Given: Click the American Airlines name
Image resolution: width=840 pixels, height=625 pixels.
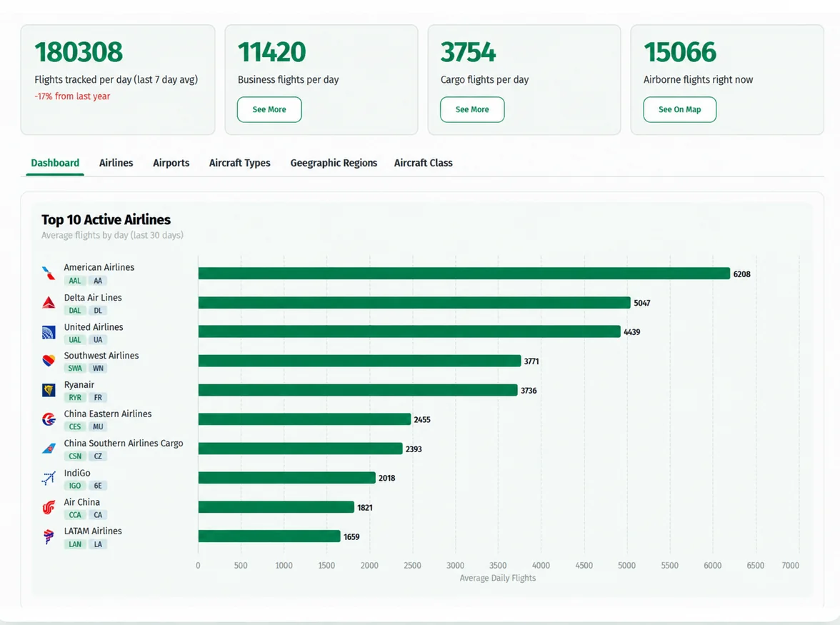Looking at the screenshot, I should click(99, 267).
